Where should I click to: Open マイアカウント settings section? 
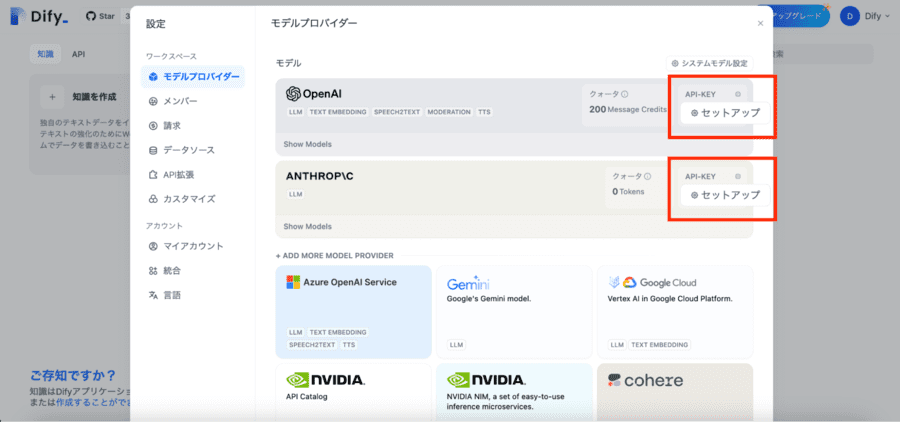(x=193, y=246)
